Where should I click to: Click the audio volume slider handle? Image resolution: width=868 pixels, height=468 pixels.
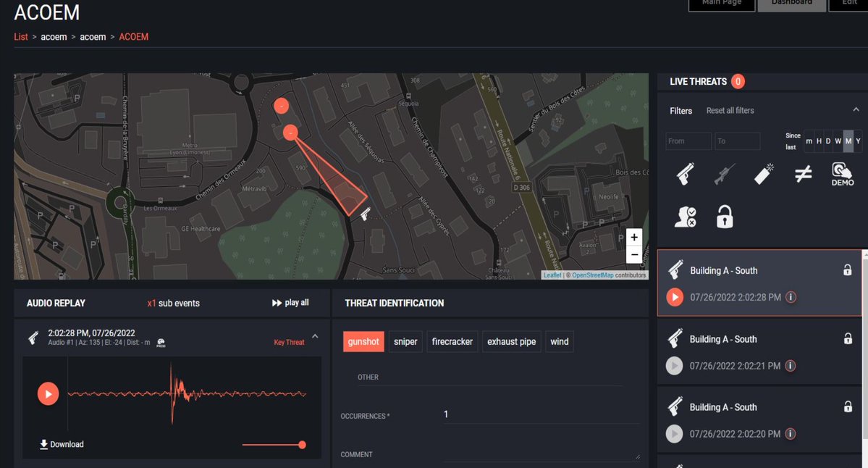coord(303,445)
